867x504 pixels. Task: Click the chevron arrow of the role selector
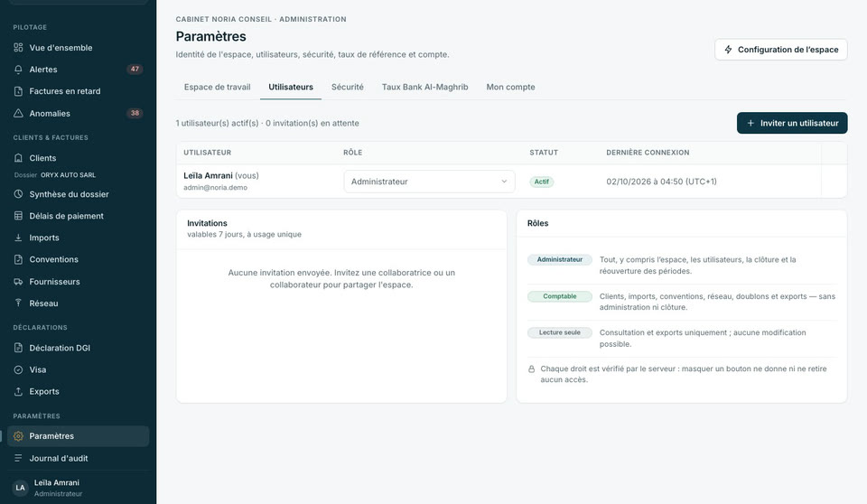[504, 182]
